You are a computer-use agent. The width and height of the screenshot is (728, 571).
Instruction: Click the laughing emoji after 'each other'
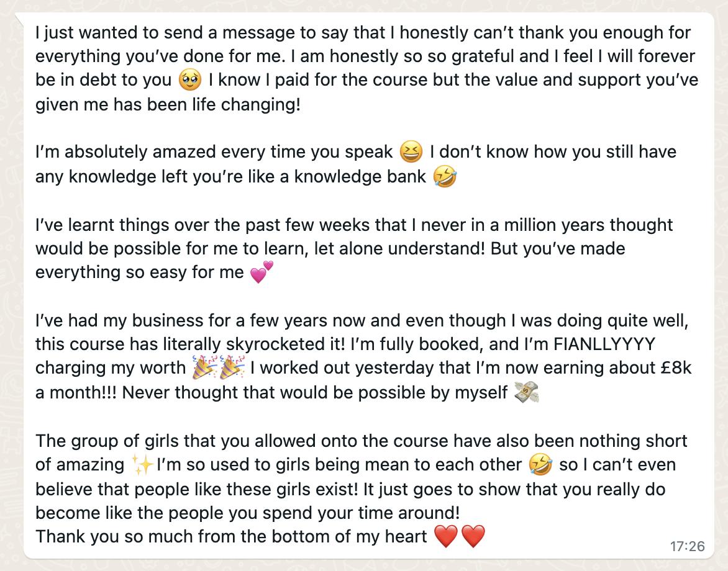(540, 464)
